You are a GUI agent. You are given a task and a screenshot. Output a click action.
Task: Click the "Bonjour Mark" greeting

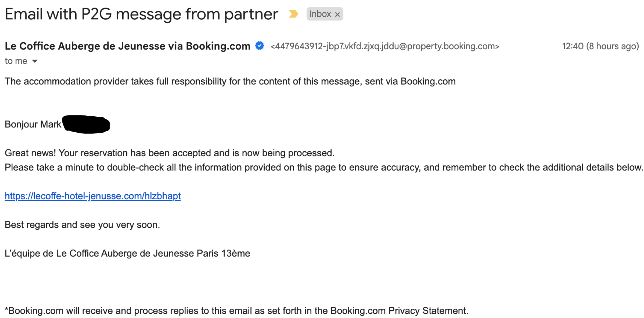[33, 124]
